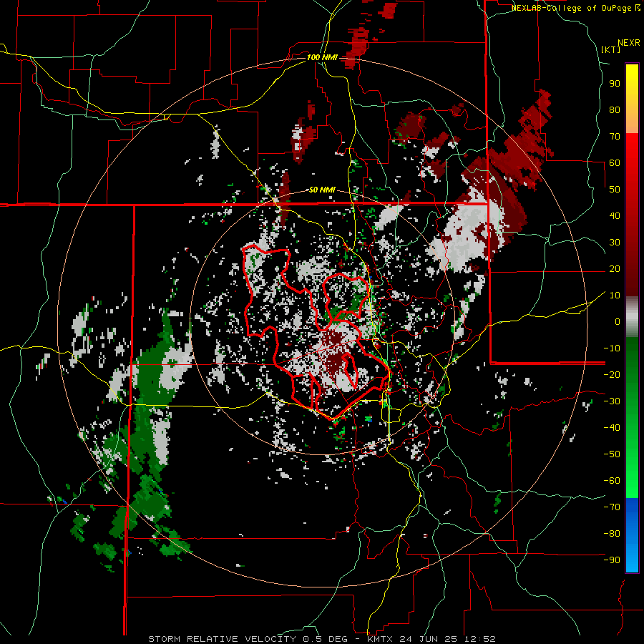Click the -20 value on velocity scale
The height and width of the screenshot is (644, 644).
click(612, 374)
